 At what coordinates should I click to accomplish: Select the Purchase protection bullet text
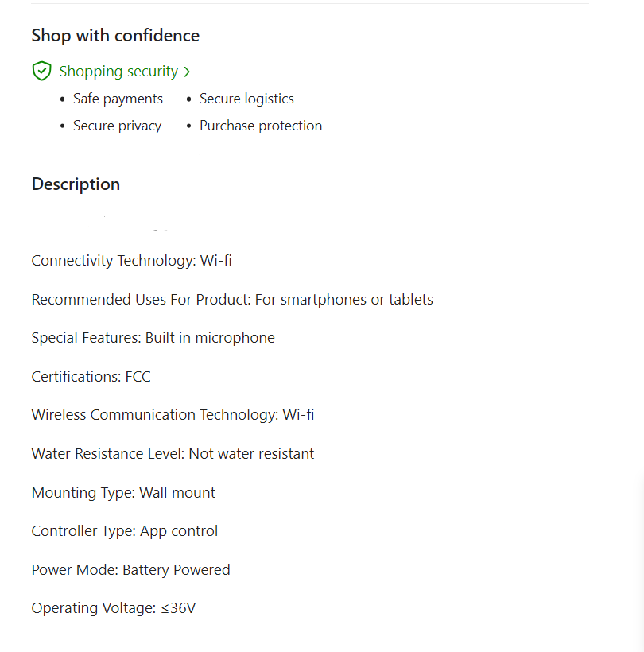(261, 126)
